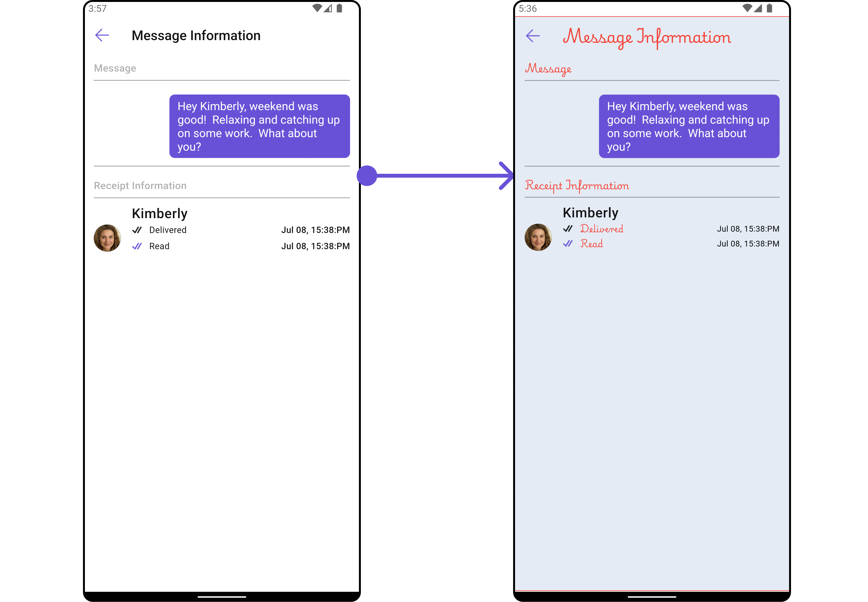Click Delivered timestamp in right styled phone
The height and width of the screenshot is (602, 868).
tap(748, 229)
